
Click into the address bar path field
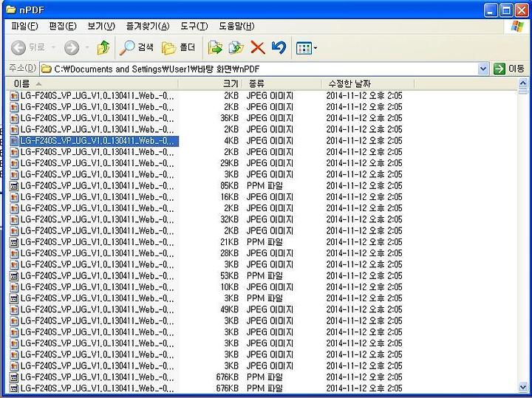point(259,69)
